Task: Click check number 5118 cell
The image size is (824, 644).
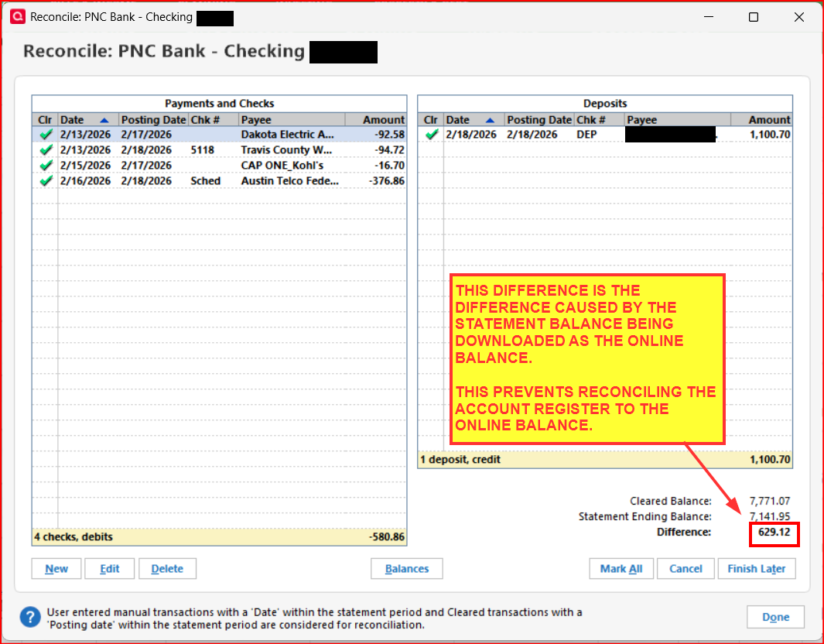Action: [x=202, y=150]
